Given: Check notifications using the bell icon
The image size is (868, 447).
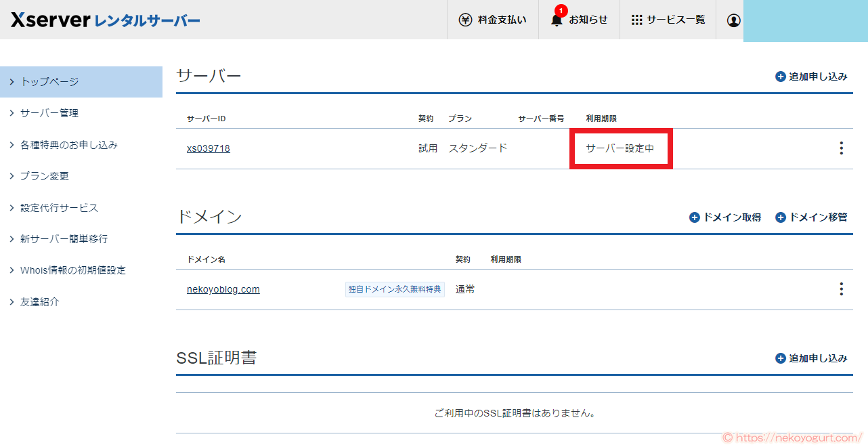Looking at the screenshot, I should click(x=557, y=21).
